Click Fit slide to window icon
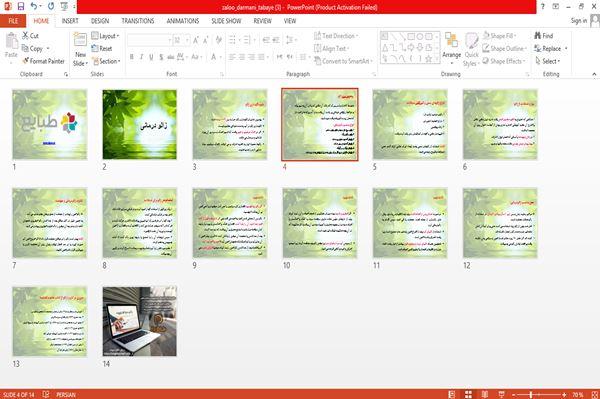This screenshot has height=399, width=600. [595, 394]
